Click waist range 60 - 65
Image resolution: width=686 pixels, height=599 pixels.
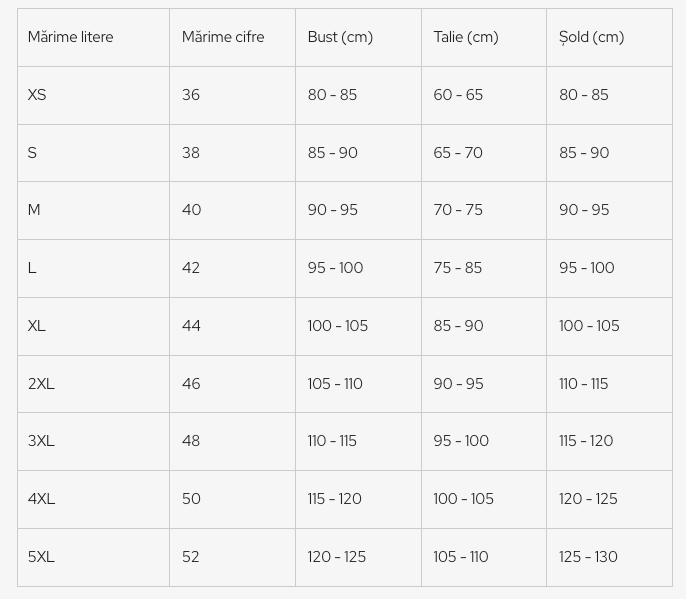[x=458, y=95]
